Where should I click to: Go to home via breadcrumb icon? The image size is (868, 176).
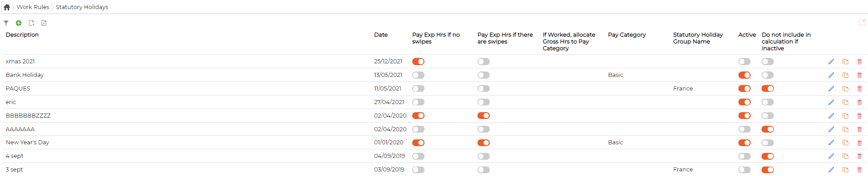tap(7, 7)
